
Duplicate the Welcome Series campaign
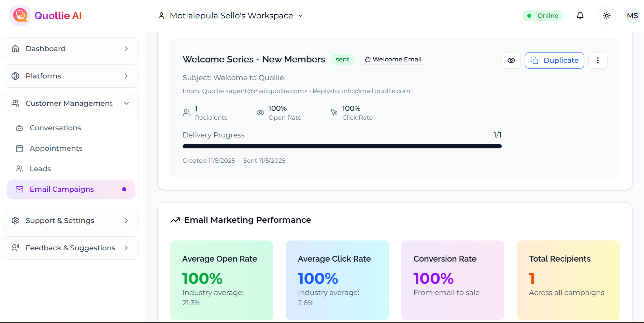554,60
